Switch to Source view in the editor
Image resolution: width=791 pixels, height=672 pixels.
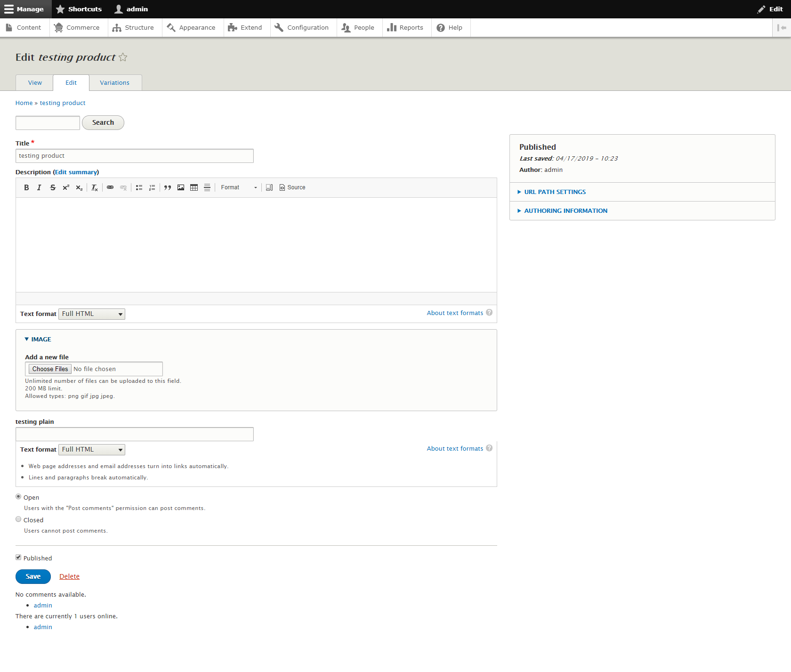point(292,187)
